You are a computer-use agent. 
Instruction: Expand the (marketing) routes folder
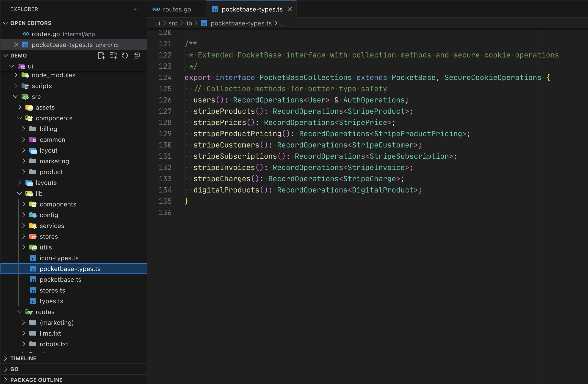[x=24, y=323]
